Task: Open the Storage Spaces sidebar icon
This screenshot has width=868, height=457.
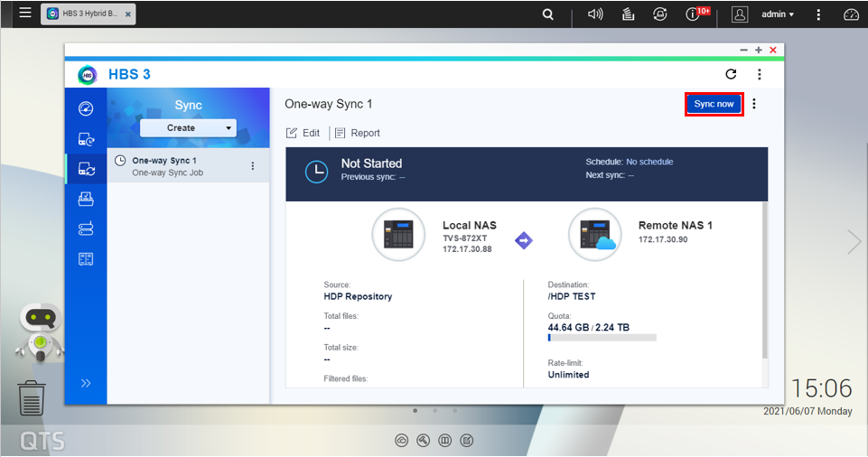Action: click(86, 228)
